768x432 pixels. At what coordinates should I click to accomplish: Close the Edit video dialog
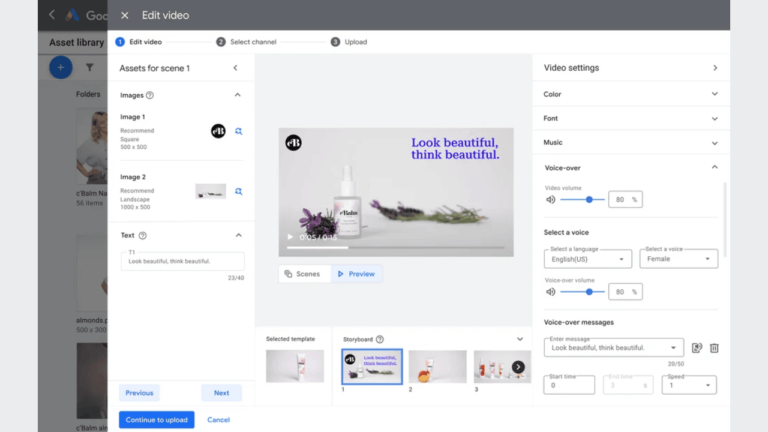pos(124,15)
